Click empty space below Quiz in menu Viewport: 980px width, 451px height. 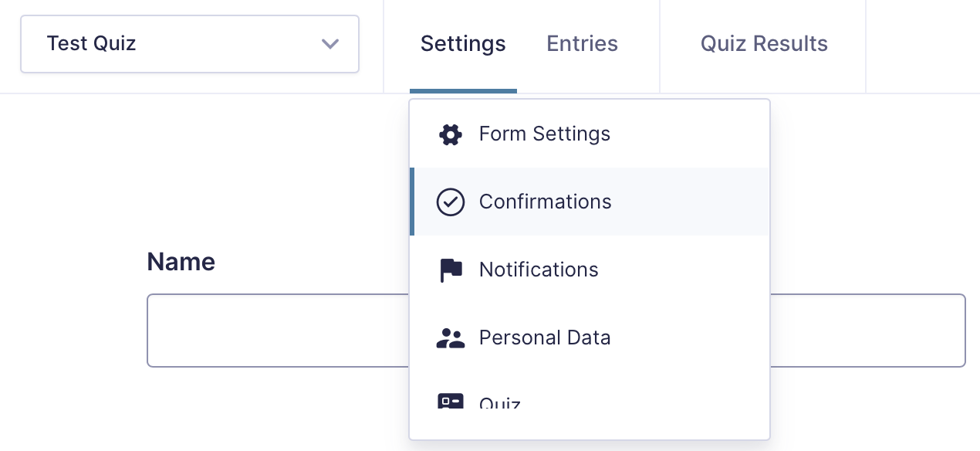point(590,424)
